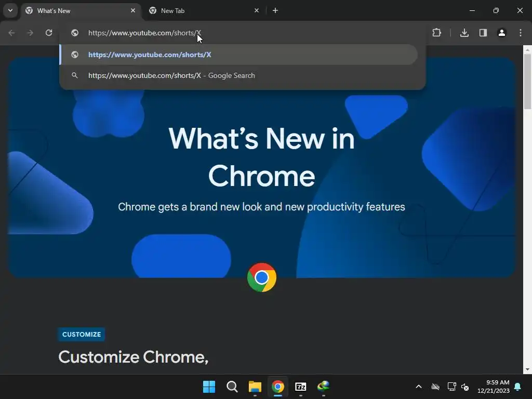Close the What's New tab

click(133, 10)
